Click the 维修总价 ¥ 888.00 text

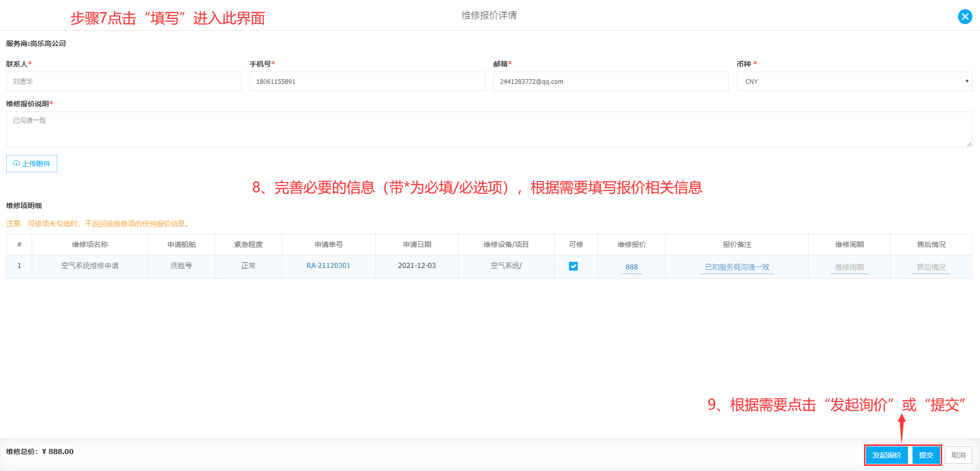point(40,452)
